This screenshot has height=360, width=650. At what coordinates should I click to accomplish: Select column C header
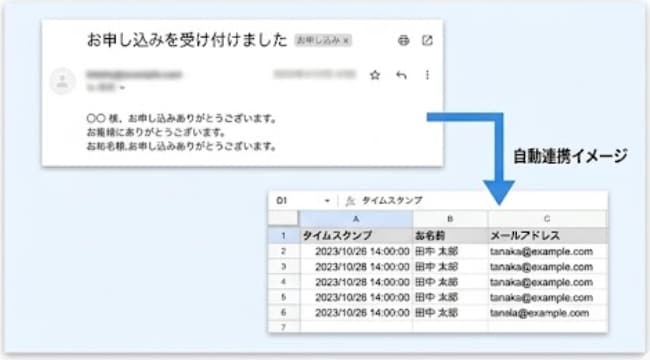tap(547, 219)
